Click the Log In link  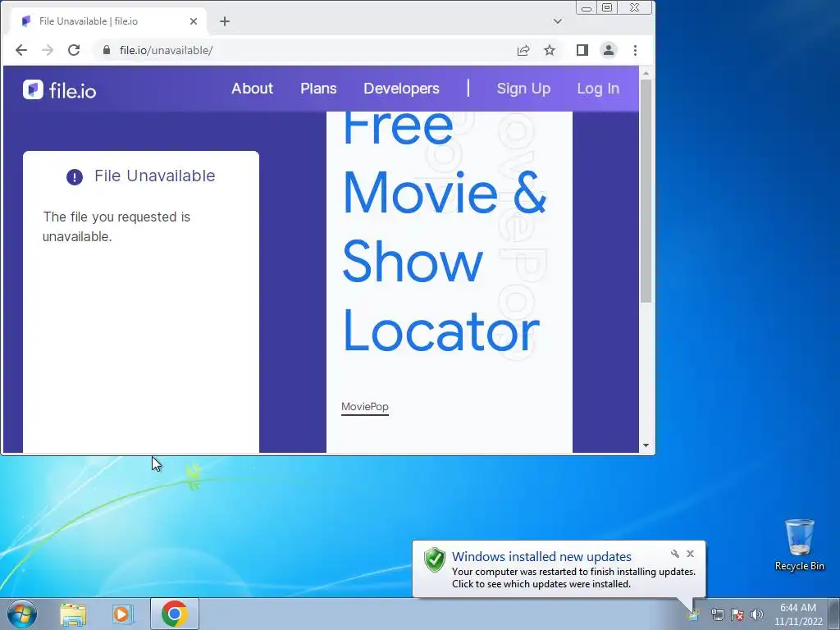tap(598, 89)
